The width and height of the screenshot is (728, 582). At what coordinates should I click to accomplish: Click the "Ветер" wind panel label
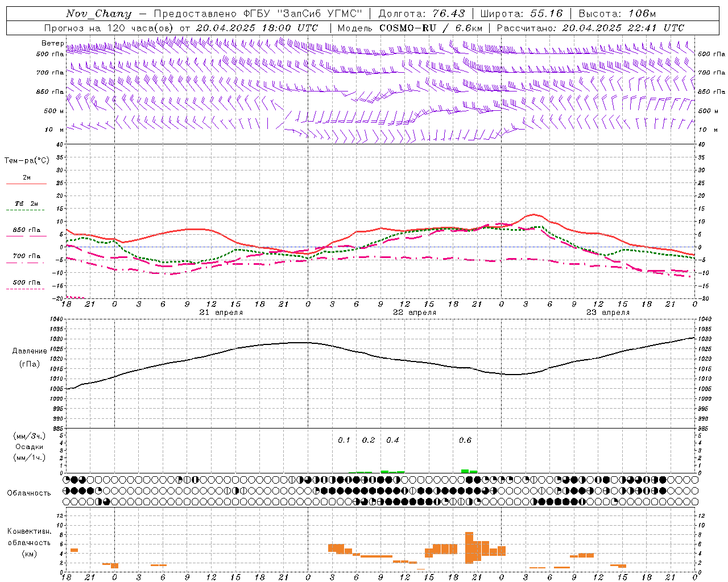pyautogui.click(x=53, y=43)
